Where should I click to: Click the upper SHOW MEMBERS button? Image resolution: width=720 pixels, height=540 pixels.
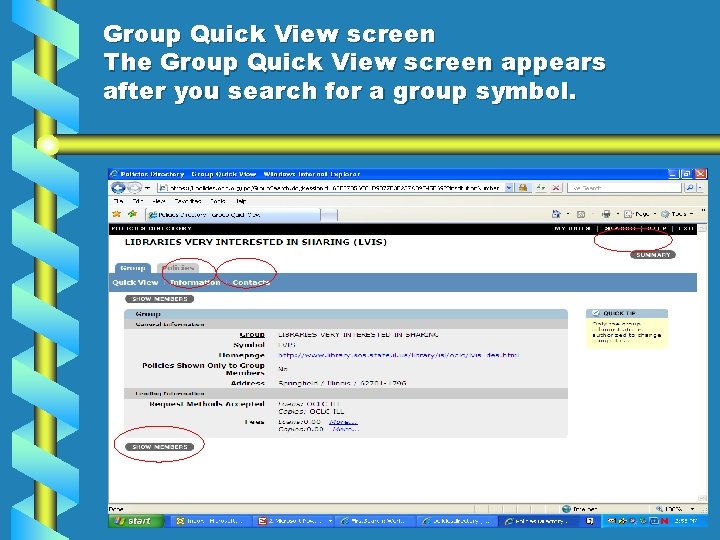159,299
